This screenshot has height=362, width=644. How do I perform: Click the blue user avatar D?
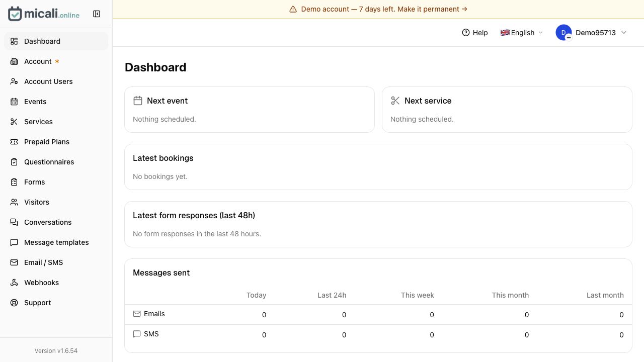tap(563, 32)
